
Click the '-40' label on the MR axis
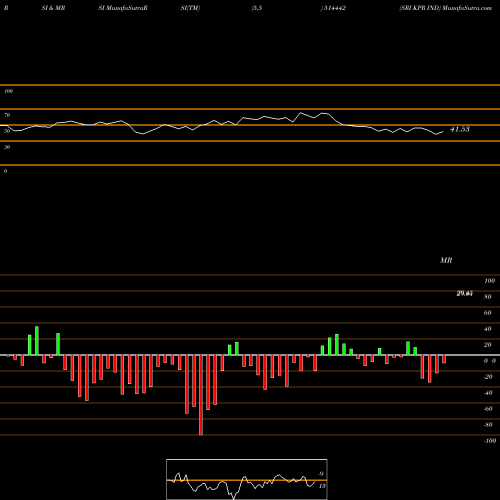488,393
